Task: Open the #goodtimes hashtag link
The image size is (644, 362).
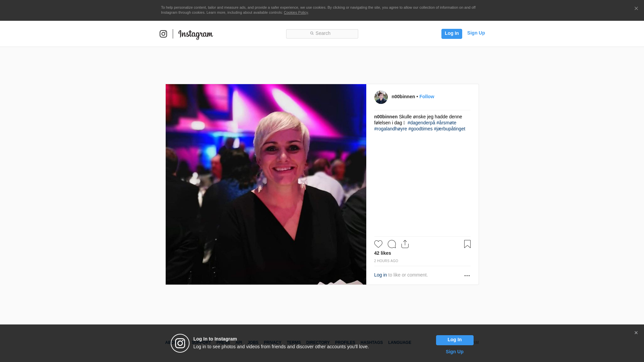Action: (420, 129)
